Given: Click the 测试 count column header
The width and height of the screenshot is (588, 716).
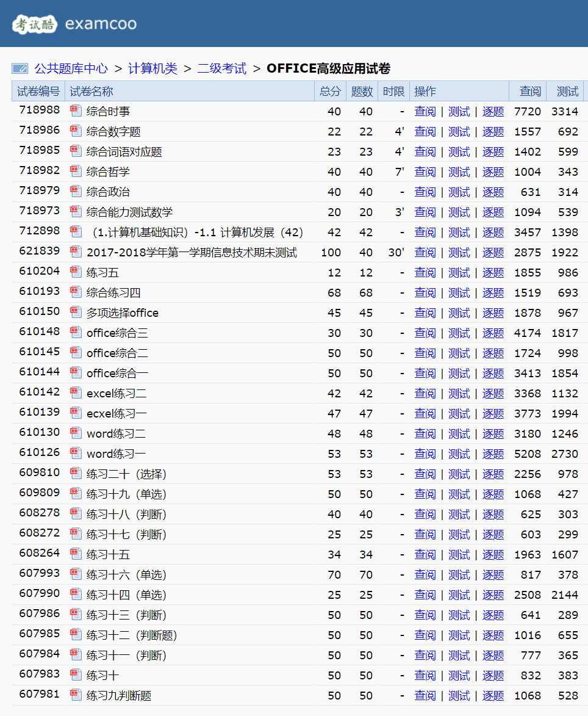Looking at the screenshot, I should [565, 92].
